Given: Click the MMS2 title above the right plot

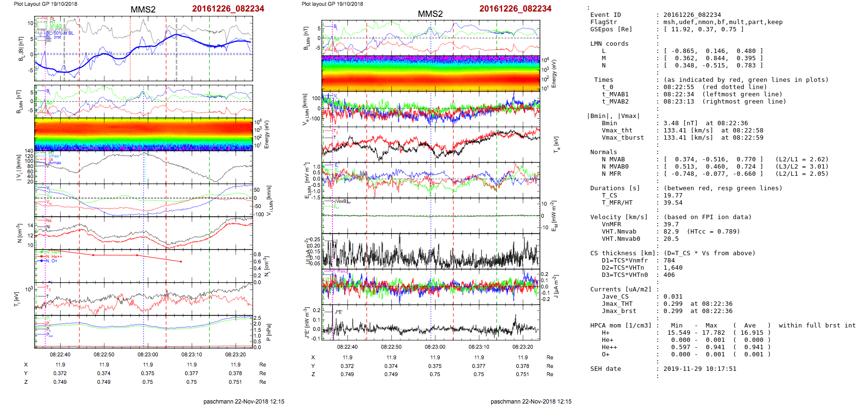Looking at the screenshot, I should (x=430, y=13).
